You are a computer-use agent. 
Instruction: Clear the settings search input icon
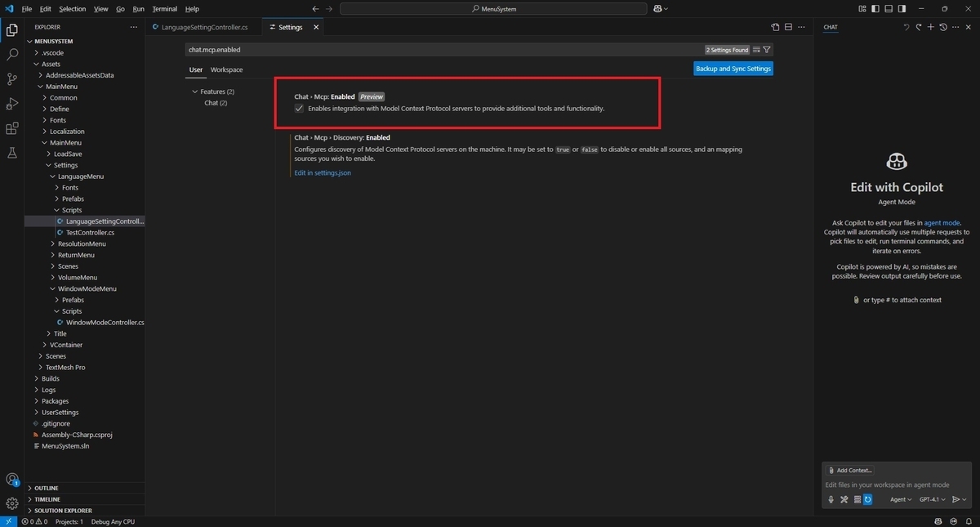756,50
